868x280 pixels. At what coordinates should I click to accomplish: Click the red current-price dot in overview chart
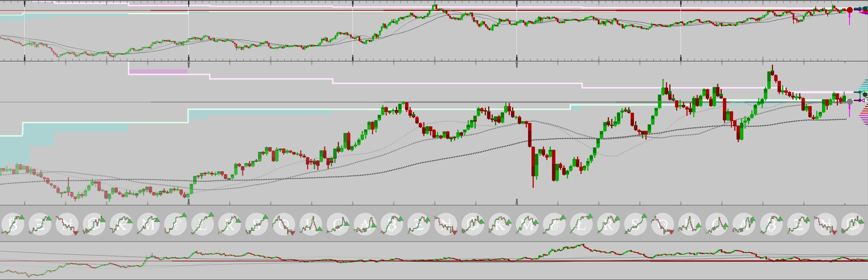click(849, 10)
